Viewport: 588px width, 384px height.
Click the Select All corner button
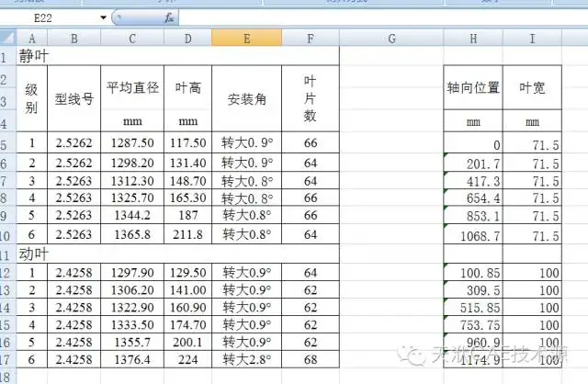[8, 38]
